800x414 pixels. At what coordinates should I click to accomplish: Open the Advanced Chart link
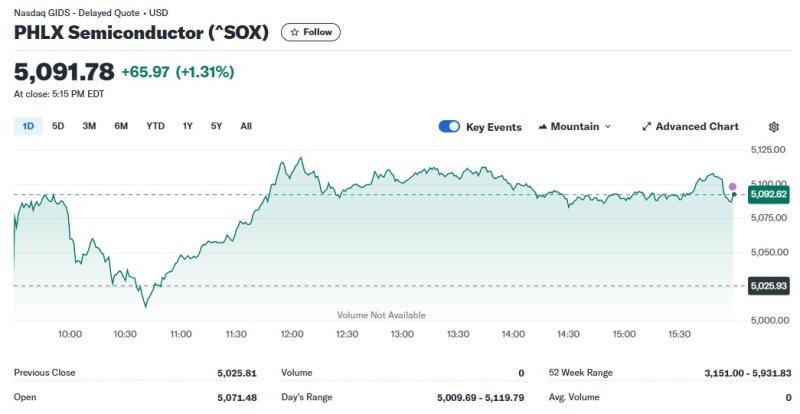(696, 127)
